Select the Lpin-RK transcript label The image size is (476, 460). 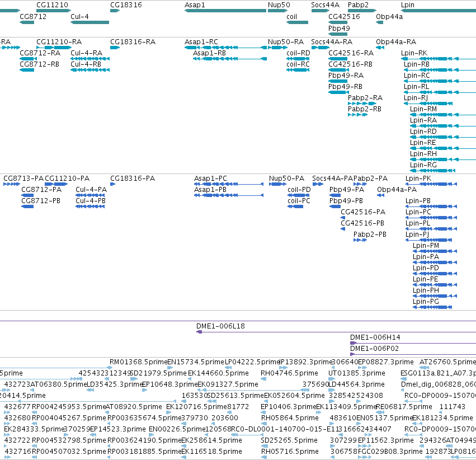[x=414, y=53]
